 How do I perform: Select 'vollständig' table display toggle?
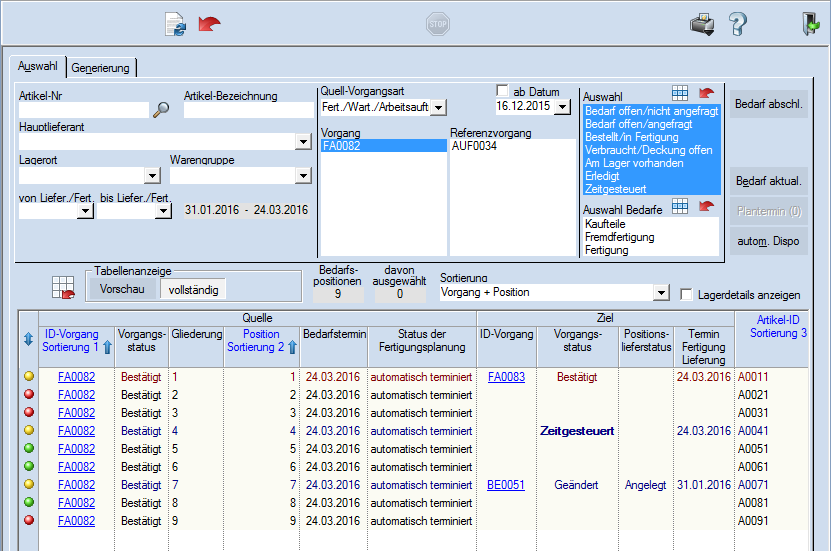point(195,289)
